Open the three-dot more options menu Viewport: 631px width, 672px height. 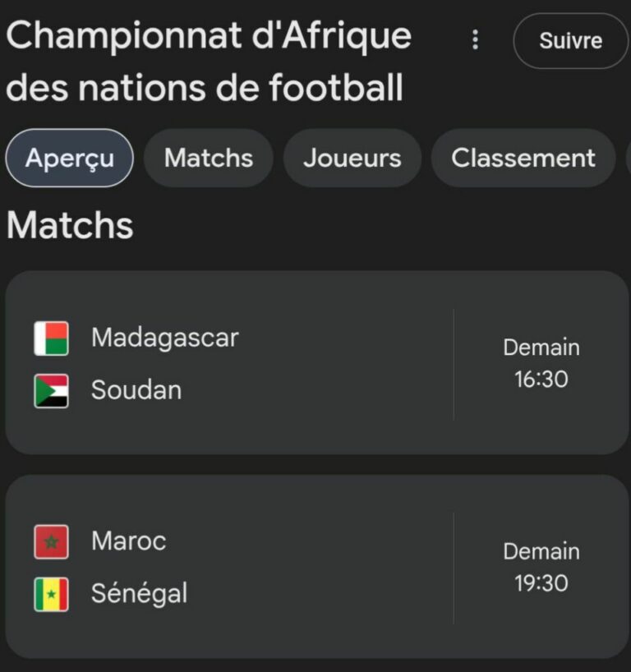[475, 40]
